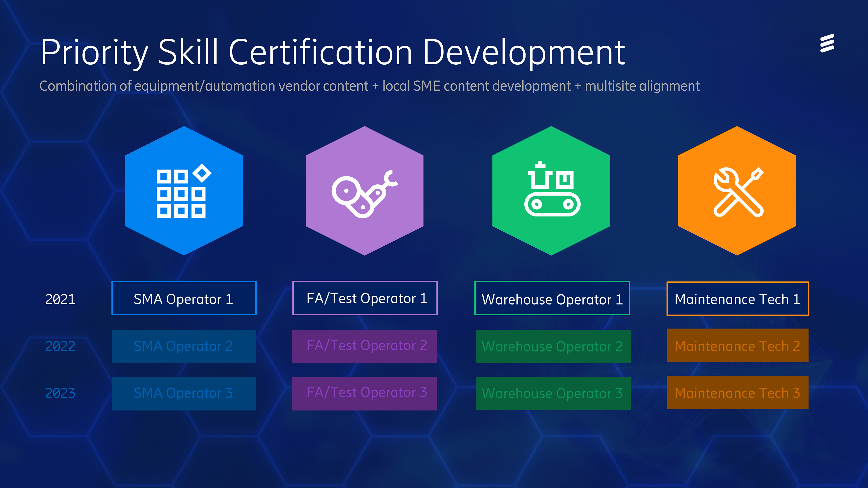Click the SMA Operator 3 box
This screenshot has height=488, width=868.
184,394
